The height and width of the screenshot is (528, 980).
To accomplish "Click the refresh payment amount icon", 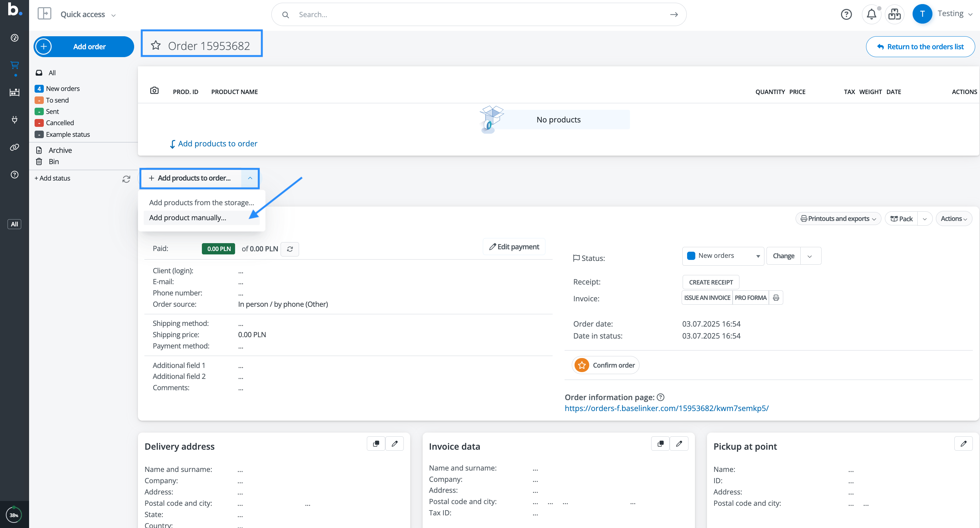I will 290,249.
